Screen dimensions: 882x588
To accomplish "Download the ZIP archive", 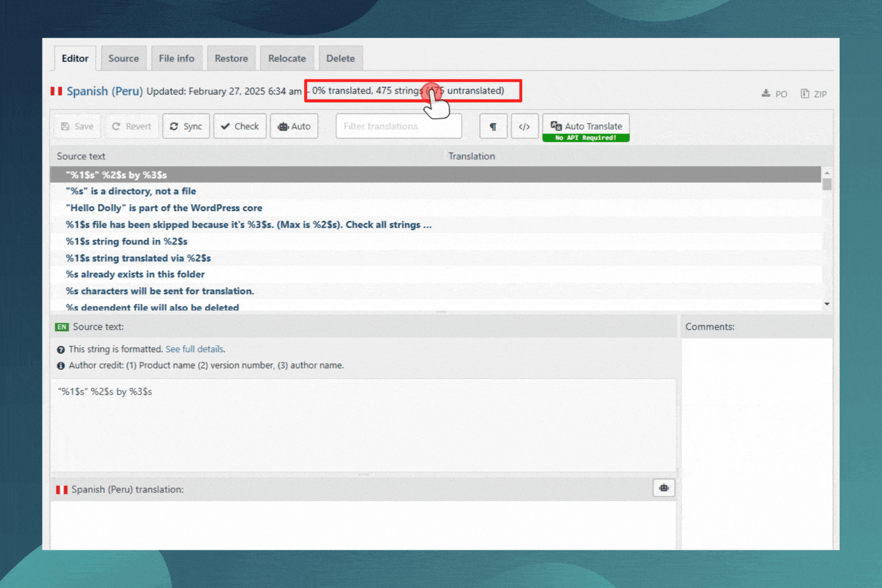I will [x=814, y=93].
